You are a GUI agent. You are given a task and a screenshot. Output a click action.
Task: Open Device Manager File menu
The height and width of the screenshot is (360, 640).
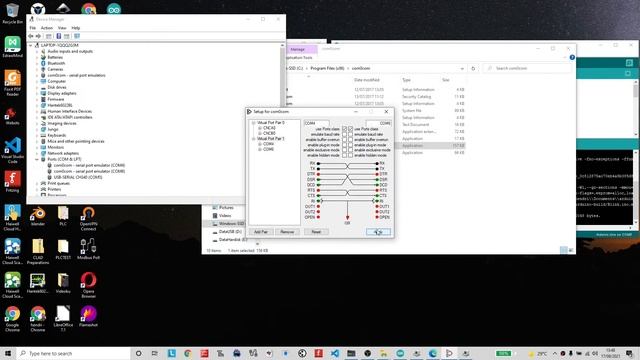pos(33,28)
